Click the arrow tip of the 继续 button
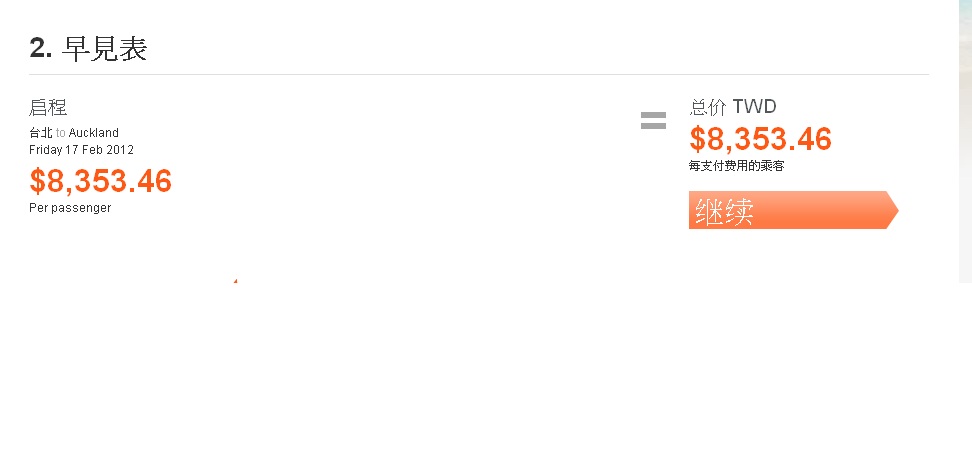 tap(892, 210)
